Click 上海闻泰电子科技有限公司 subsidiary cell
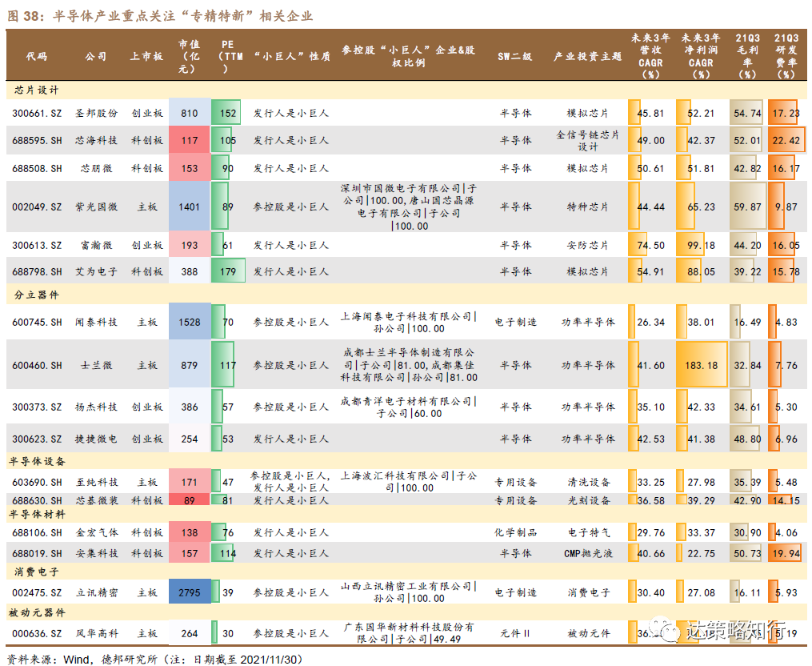The image size is (812, 666). (x=409, y=323)
